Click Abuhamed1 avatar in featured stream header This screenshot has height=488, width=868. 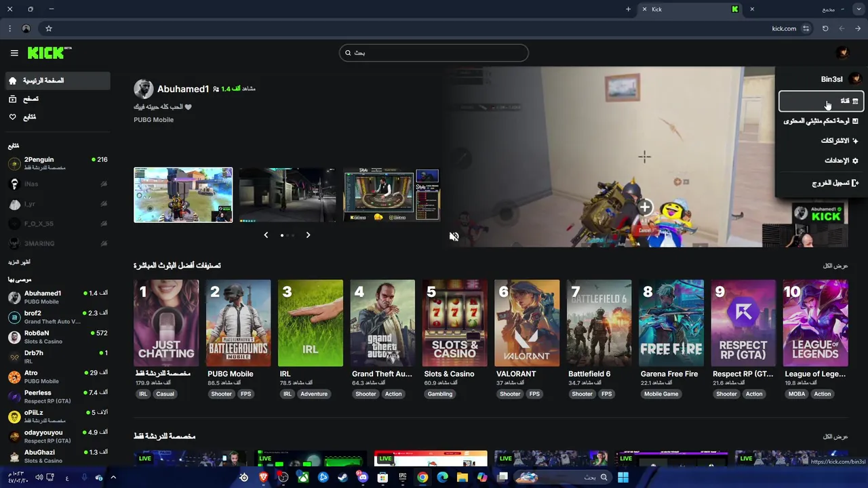[143, 89]
